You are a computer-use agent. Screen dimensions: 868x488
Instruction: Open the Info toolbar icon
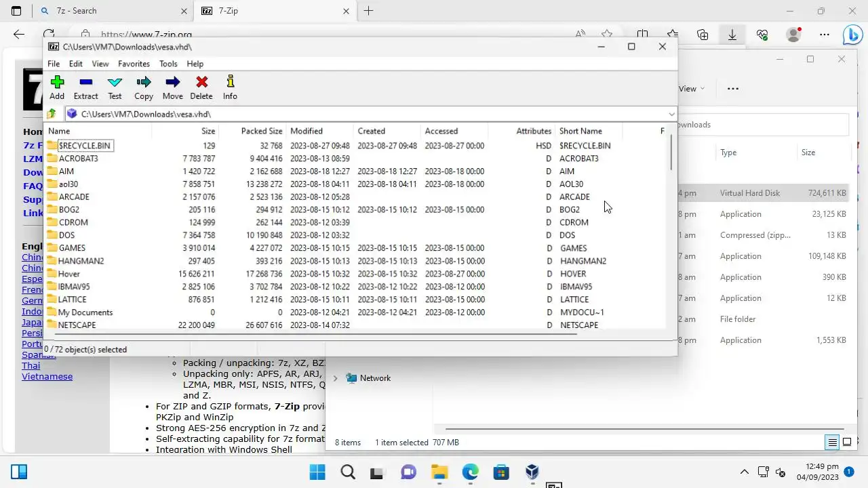point(231,81)
